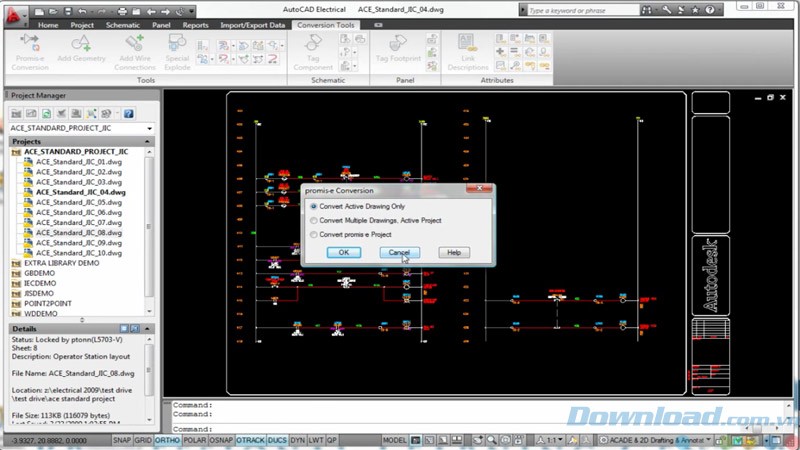The width and height of the screenshot is (800, 450).
Task: Open annotation scale 1:1 dropdown
Action: [x=561, y=440]
